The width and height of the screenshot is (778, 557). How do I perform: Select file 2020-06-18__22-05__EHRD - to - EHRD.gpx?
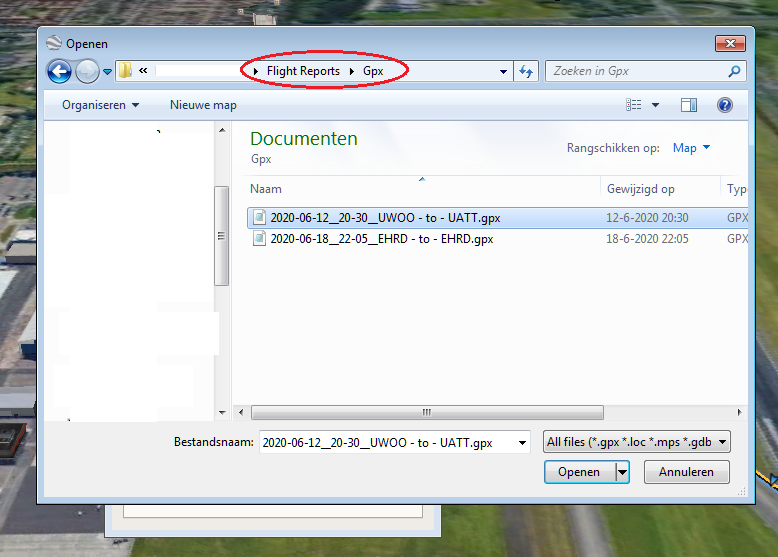pyautogui.click(x=497, y=239)
